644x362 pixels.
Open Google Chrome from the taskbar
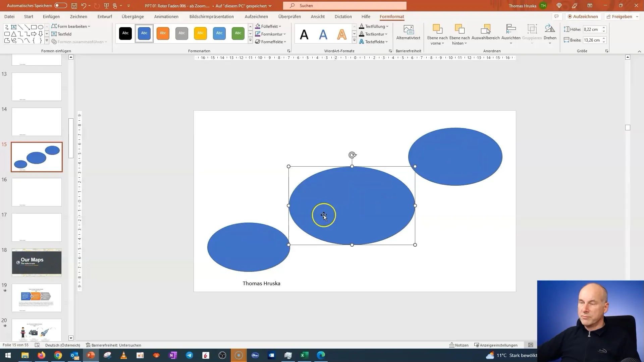click(x=58, y=355)
